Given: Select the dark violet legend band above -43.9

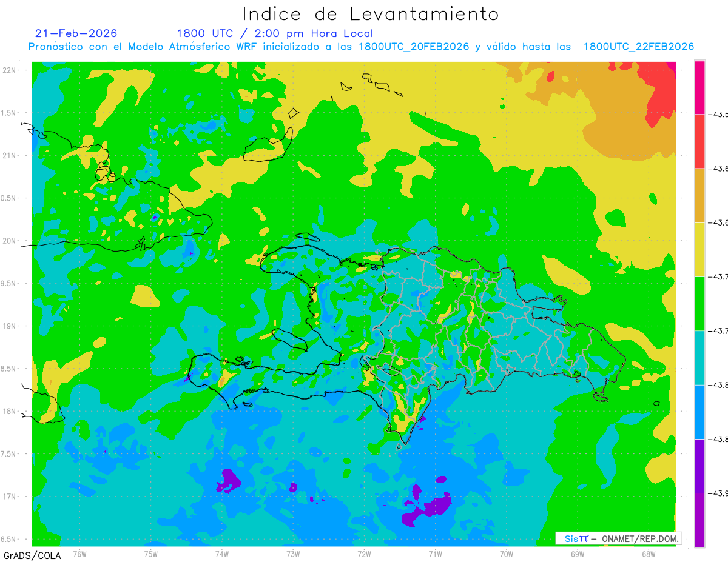Looking at the screenshot, I should click(699, 466).
